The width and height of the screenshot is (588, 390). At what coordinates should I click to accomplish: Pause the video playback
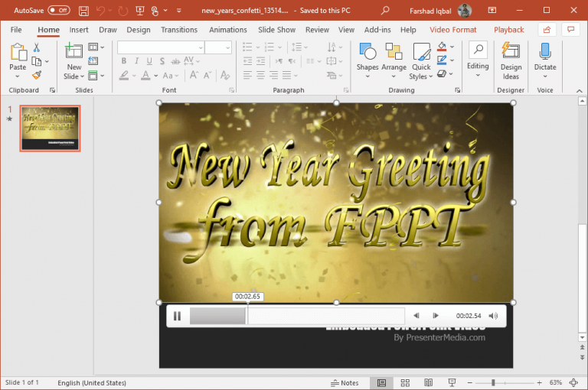[177, 316]
